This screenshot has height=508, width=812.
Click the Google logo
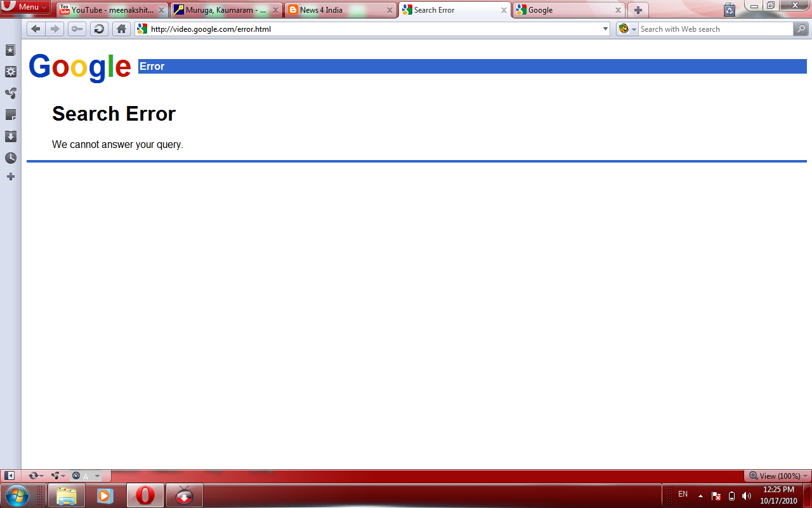(x=80, y=67)
